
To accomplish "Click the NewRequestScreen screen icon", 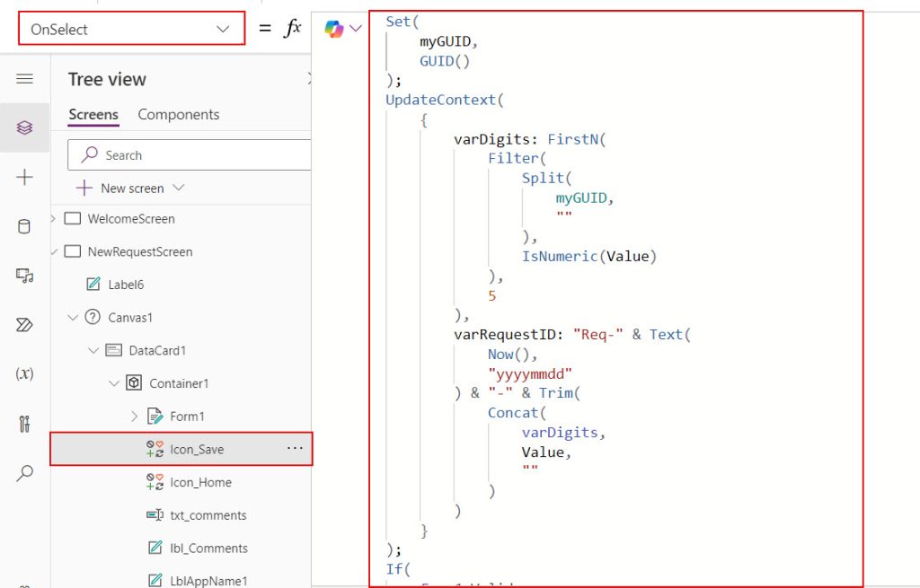I will tap(72, 251).
